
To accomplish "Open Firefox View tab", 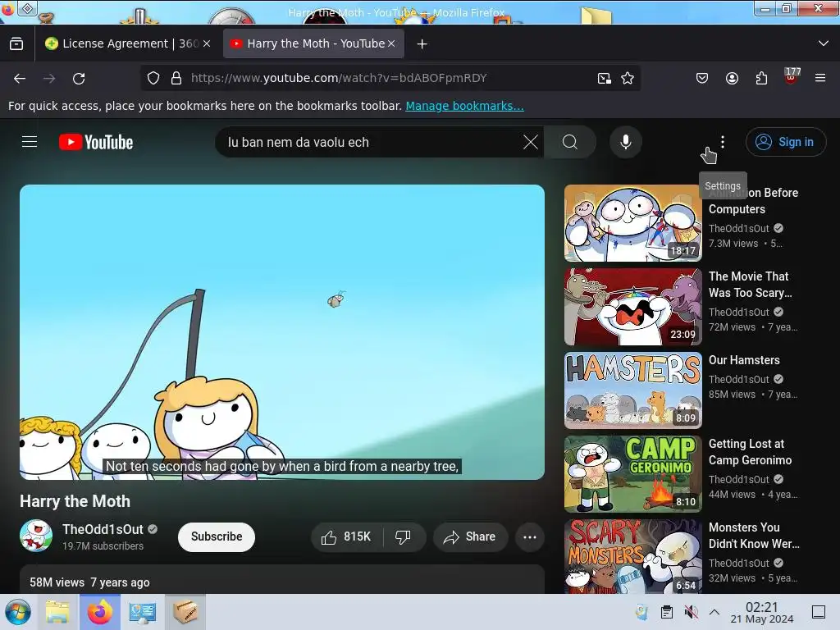I will (16, 43).
